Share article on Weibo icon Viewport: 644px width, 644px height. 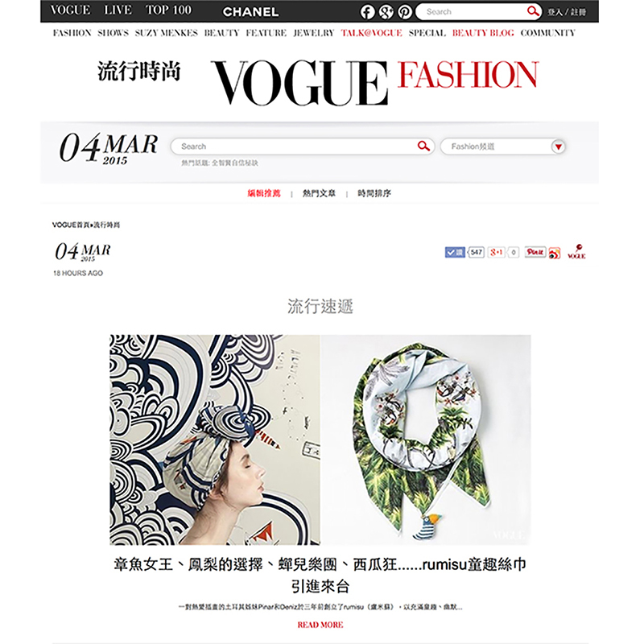click(x=554, y=253)
